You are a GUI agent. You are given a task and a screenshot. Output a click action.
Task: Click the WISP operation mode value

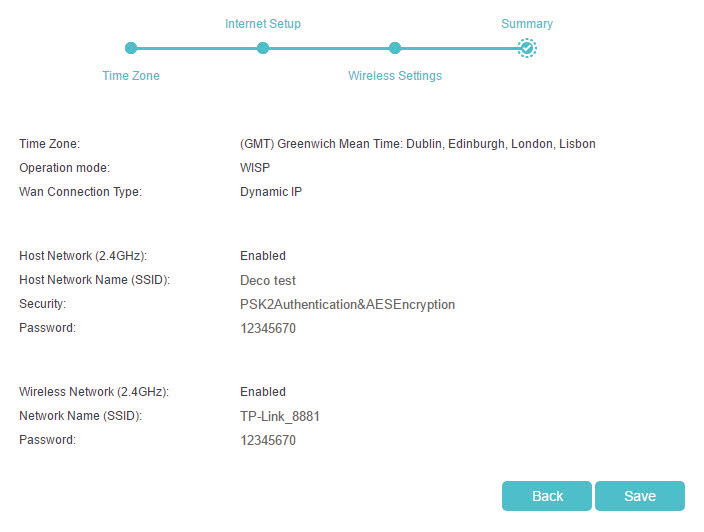click(x=255, y=168)
